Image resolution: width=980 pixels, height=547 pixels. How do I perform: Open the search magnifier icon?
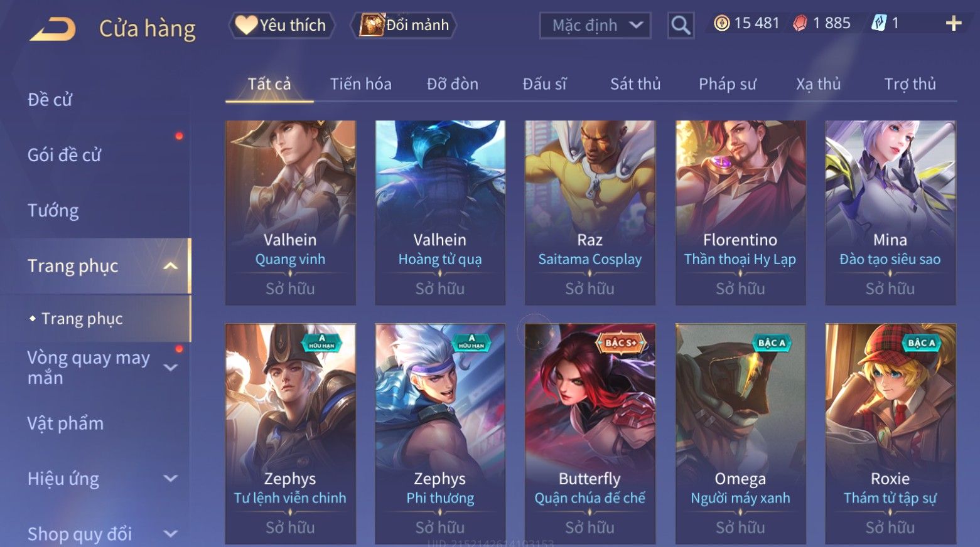(681, 26)
